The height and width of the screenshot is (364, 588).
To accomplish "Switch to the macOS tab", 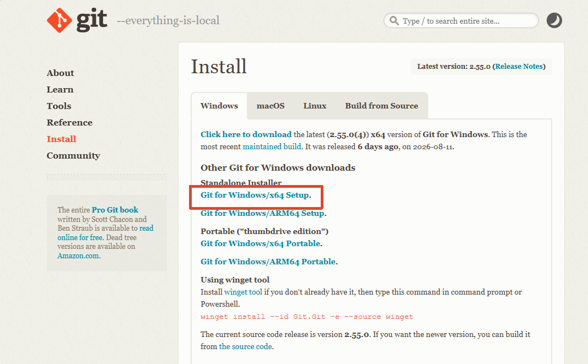I will pos(271,106).
